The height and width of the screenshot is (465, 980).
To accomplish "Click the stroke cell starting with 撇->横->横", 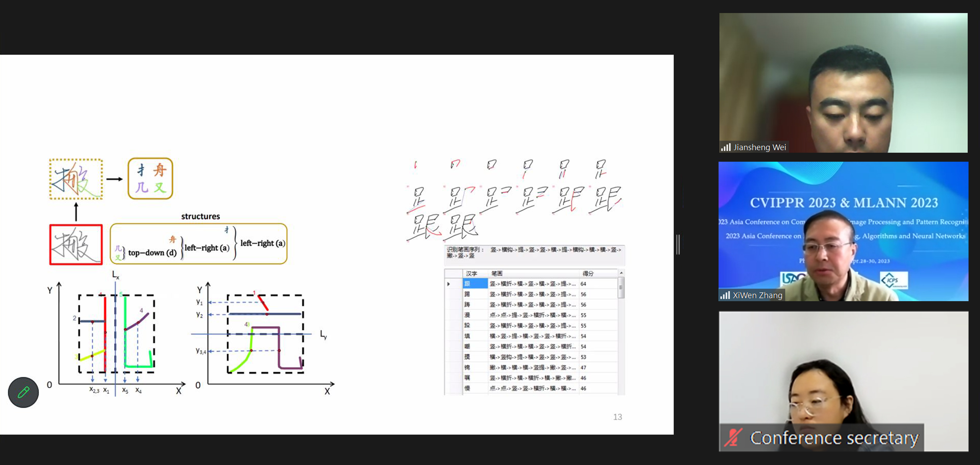I will pos(533,368).
